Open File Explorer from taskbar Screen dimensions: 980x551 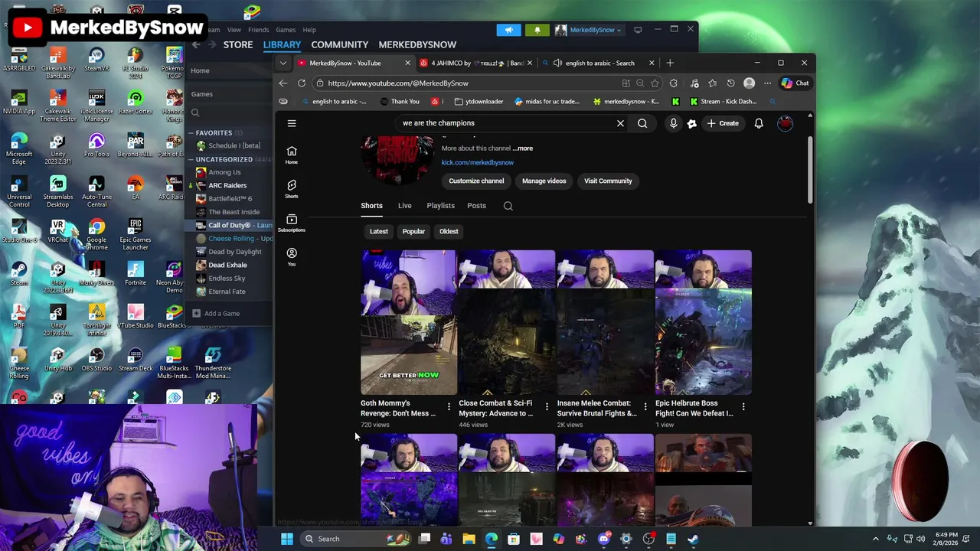469,539
